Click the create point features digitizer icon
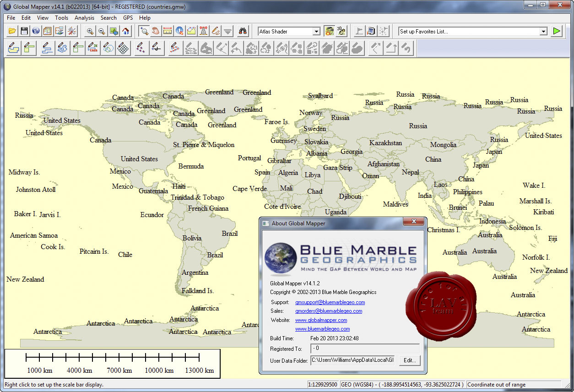Viewport: 574px width, 392px height. point(141,48)
